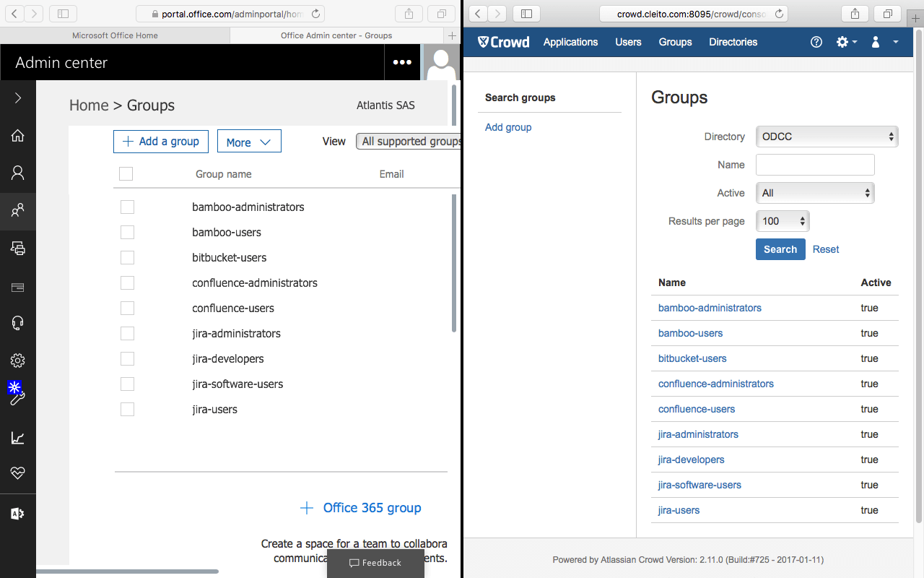Screen dimensions: 924x578
Task: Go back in the left Safari window
Action: click(14, 13)
